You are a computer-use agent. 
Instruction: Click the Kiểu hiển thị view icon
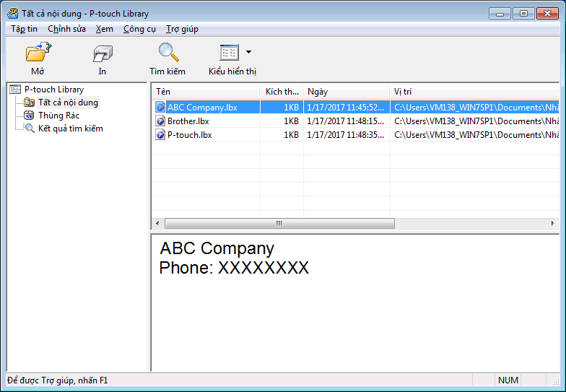(228, 53)
